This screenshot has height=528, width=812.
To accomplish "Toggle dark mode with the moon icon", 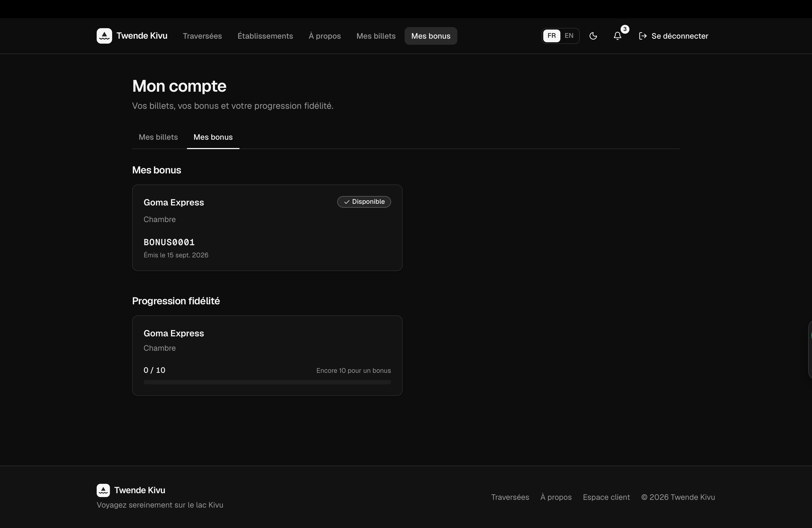I will pos(593,36).
